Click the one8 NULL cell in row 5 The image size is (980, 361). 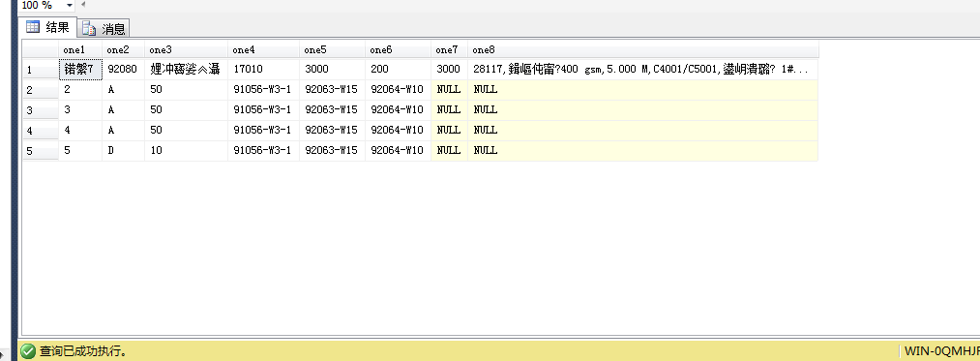[643, 151]
